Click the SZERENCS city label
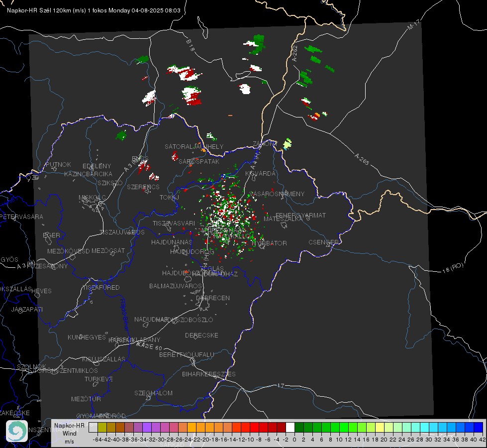 tap(143, 187)
